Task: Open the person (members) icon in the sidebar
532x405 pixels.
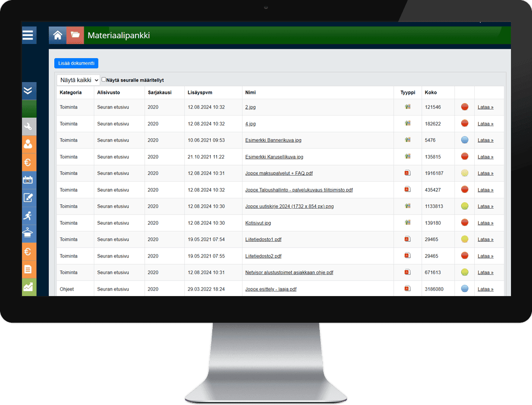Action: pos(29,144)
